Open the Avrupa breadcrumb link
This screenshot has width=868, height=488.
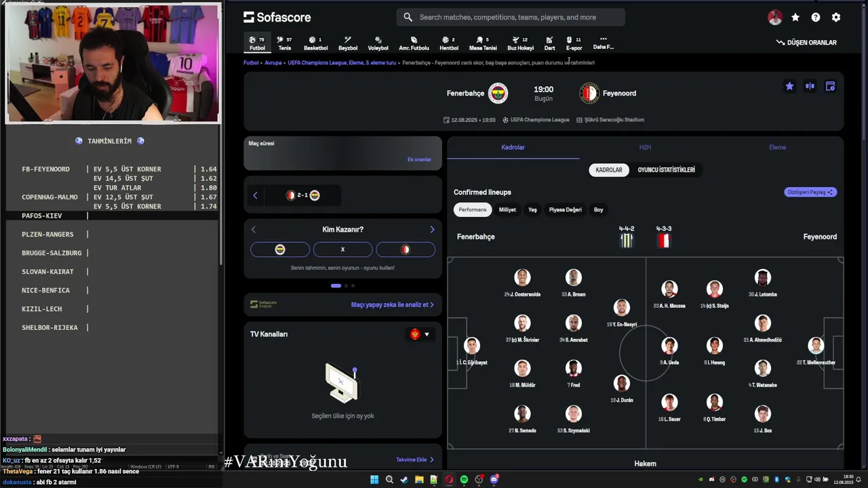pos(273,62)
